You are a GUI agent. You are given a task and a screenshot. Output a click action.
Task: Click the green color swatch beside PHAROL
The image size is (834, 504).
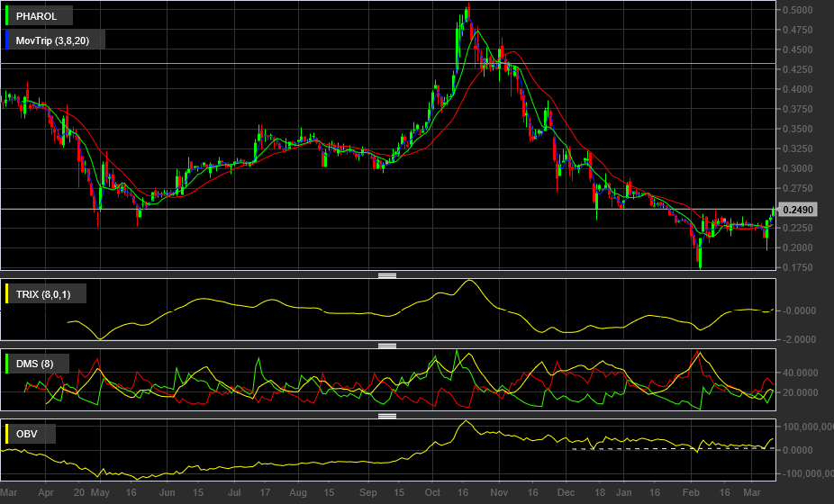click(x=7, y=16)
